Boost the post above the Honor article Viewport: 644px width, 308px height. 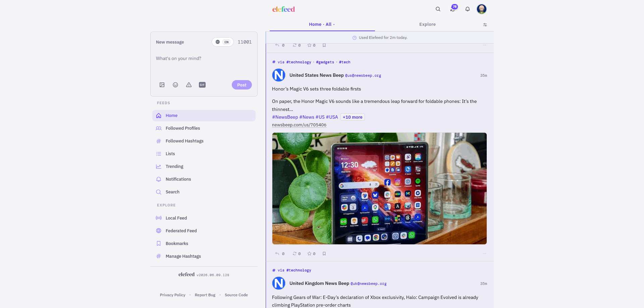[x=297, y=45]
